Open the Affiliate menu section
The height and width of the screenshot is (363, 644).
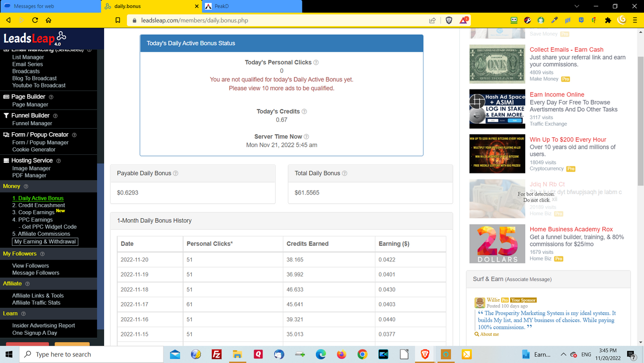(x=12, y=284)
